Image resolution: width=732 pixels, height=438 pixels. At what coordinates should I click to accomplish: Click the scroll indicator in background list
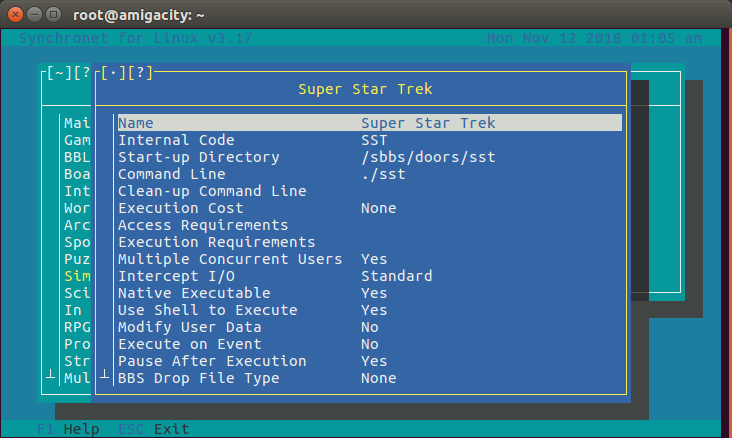50,374
